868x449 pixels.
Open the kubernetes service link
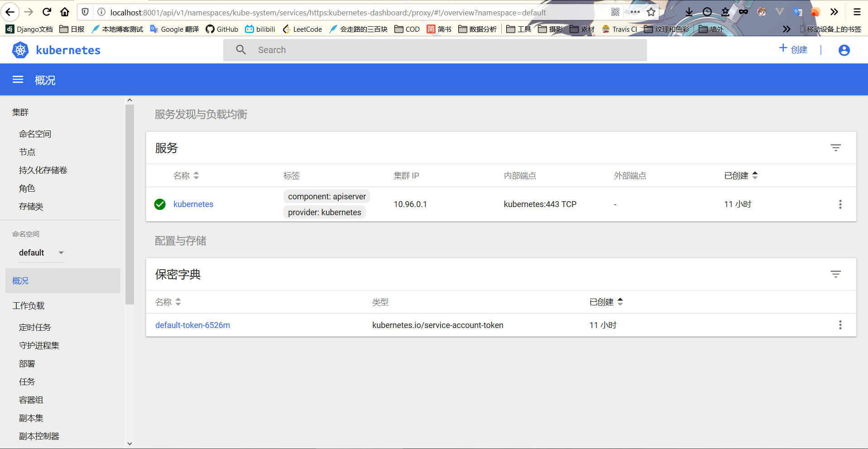pyautogui.click(x=193, y=204)
